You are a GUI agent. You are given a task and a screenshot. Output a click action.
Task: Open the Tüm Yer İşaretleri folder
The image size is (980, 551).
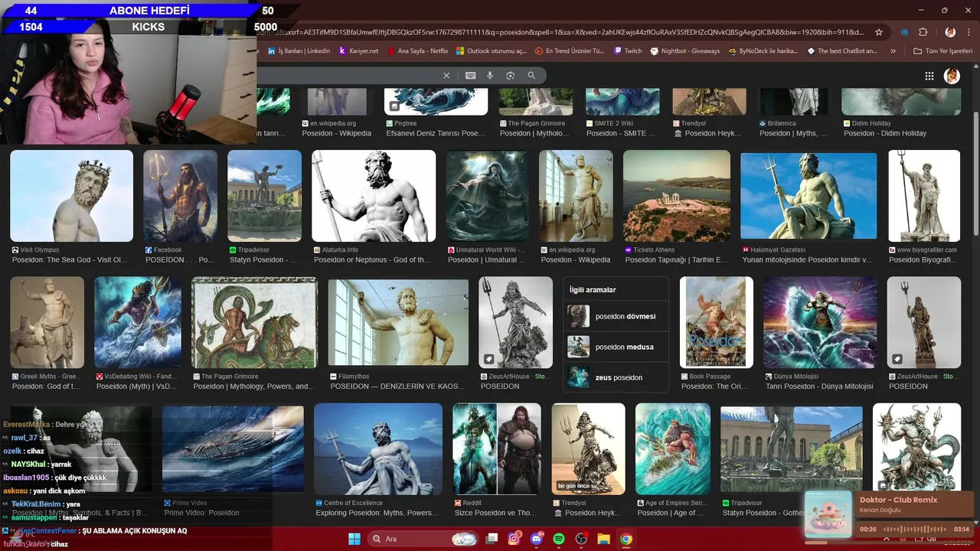tap(942, 51)
